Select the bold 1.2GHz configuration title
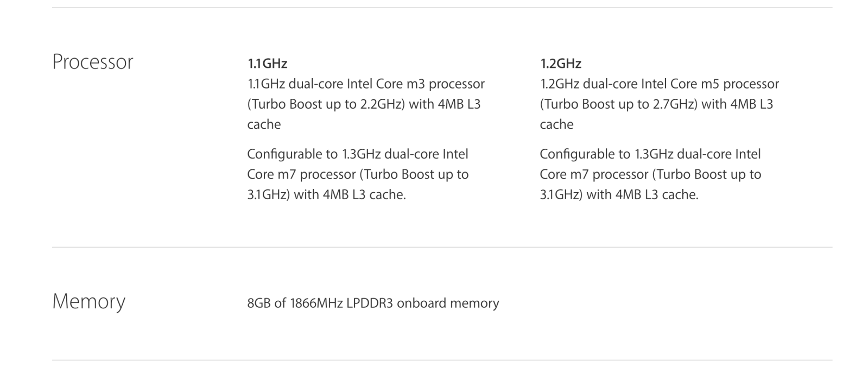This screenshot has width=868, height=367. 560,64
